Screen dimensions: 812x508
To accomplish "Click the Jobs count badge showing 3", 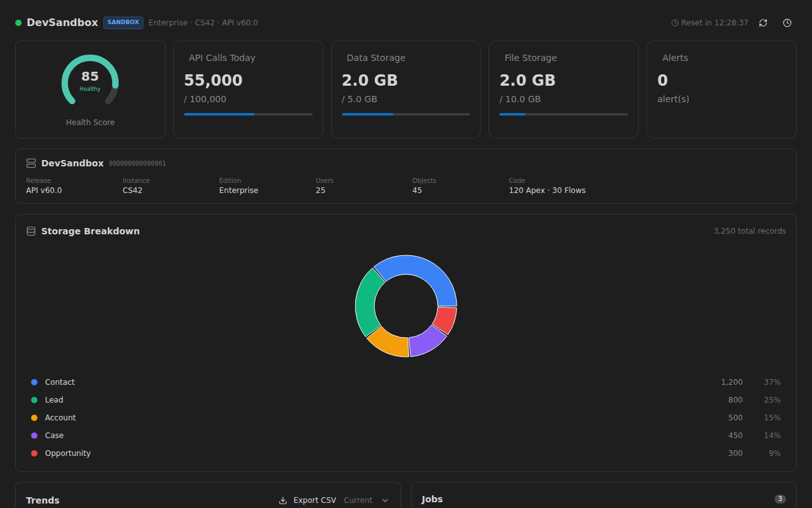I will coord(780,499).
